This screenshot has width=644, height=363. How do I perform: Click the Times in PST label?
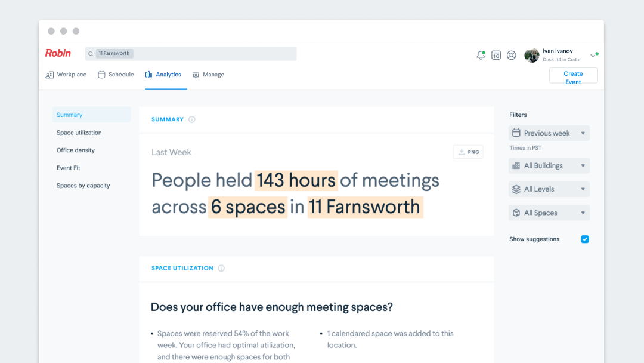[x=525, y=147]
